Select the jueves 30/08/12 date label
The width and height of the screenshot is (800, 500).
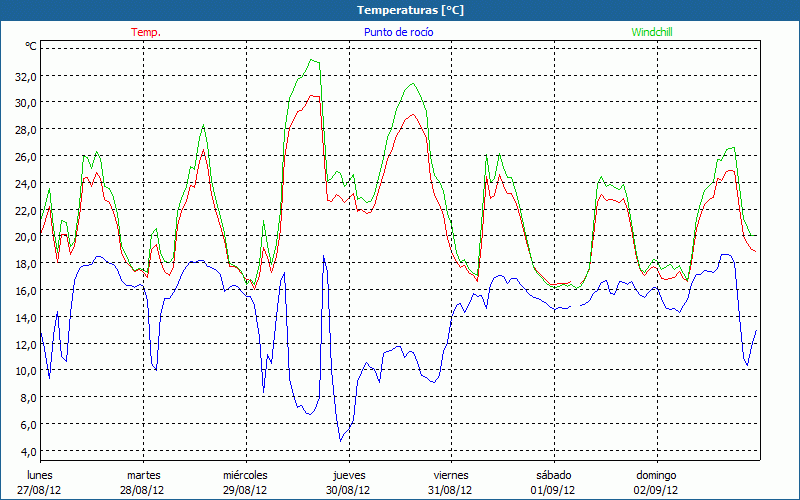pyautogui.click(x=348, y=482)
